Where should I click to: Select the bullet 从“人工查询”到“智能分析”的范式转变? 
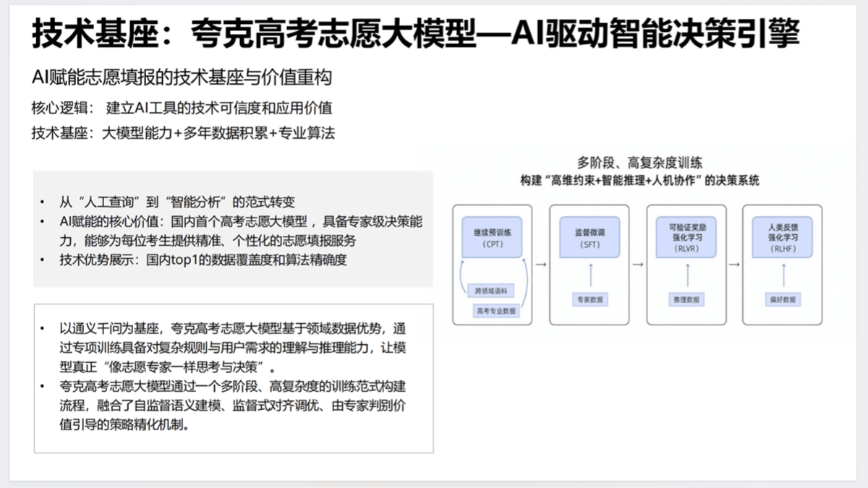[x=177, y=202]
